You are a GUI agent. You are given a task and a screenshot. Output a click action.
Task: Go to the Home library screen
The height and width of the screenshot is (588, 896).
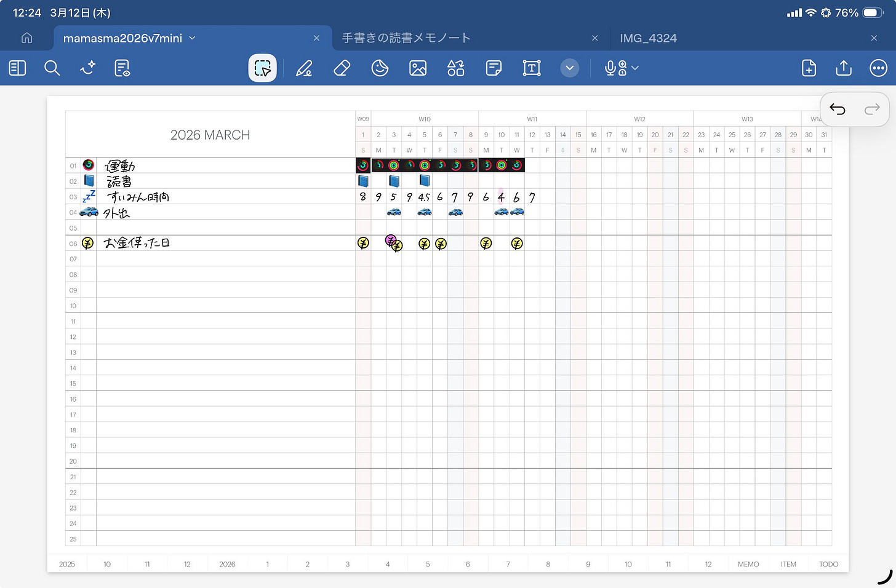tap(26, 38)
